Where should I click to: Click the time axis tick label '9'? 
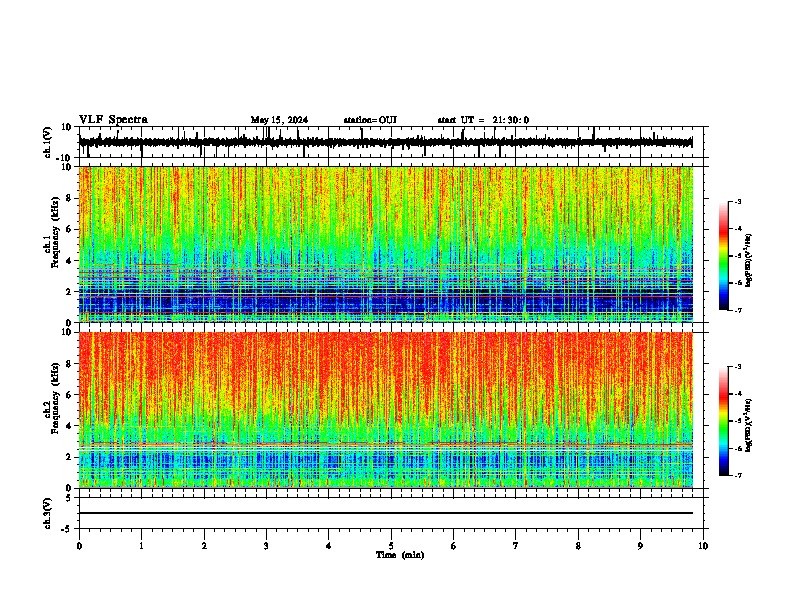point(640,546)
